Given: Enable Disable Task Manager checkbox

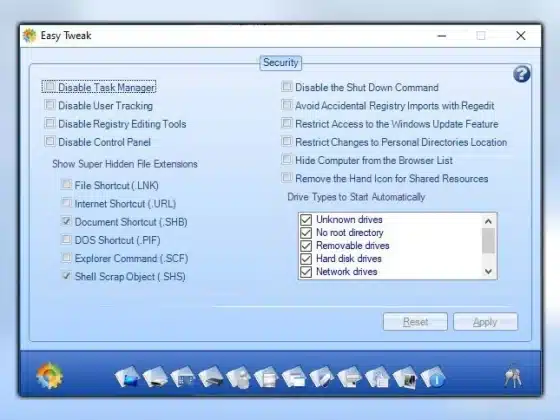Looking at the screenshot, I should pyautogui.click(x=50, y=87).
